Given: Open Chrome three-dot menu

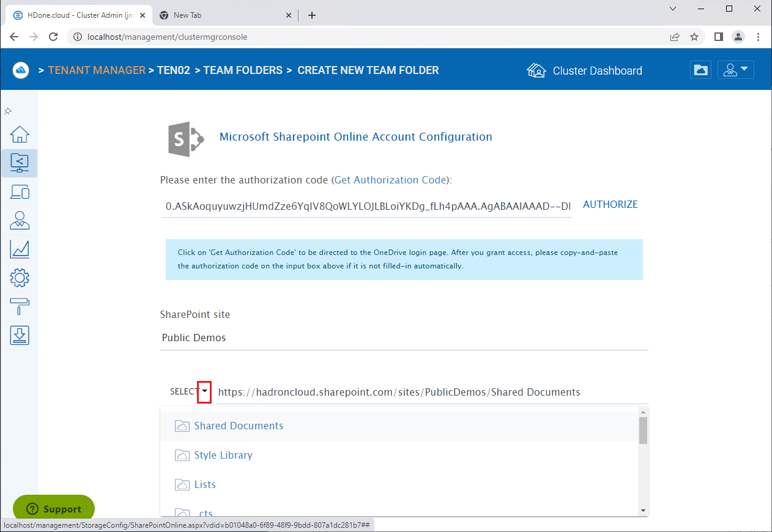Looking at the screenshot, I should point(758,37).
